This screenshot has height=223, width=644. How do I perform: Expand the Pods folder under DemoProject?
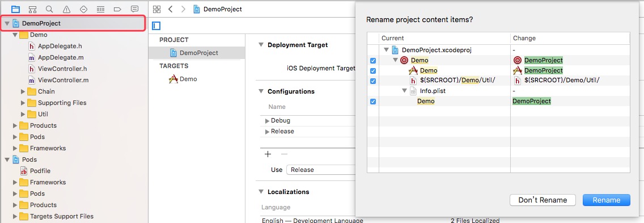click(15, 137)
